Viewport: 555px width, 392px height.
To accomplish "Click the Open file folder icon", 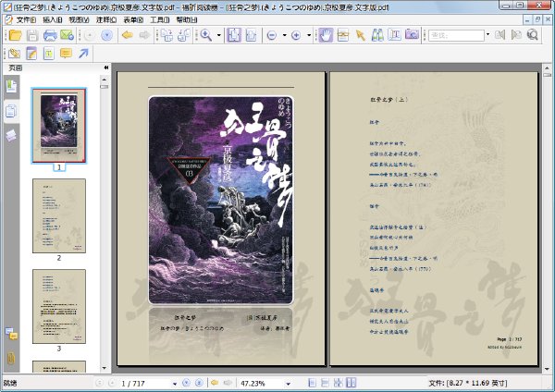I will (16, 35).
